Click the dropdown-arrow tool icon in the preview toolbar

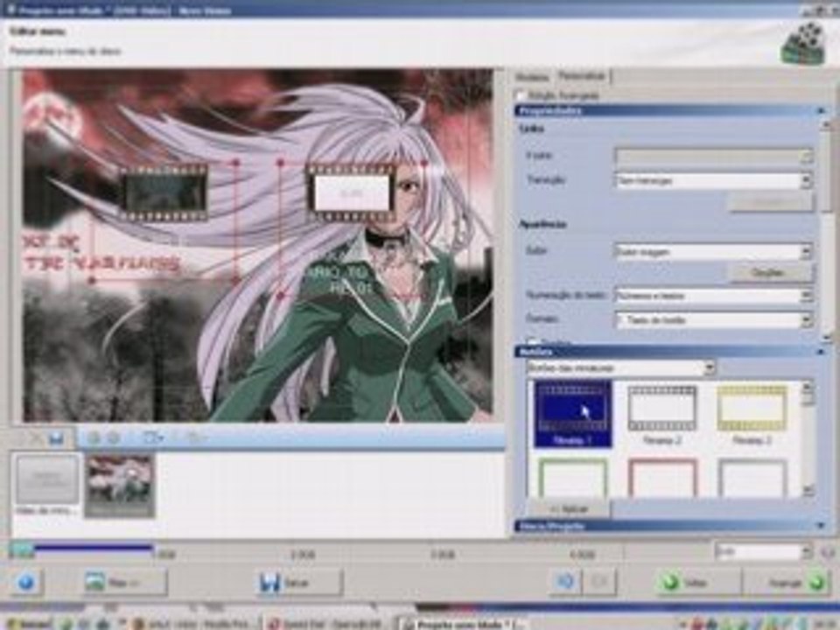(152, 438)
